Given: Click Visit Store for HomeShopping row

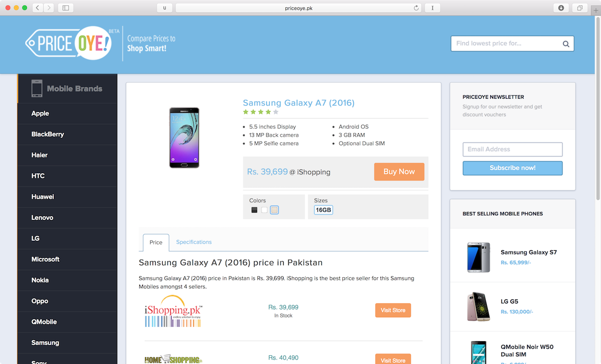Looking at the screenshot, I should pyautogui.click(x=393, y=359).
